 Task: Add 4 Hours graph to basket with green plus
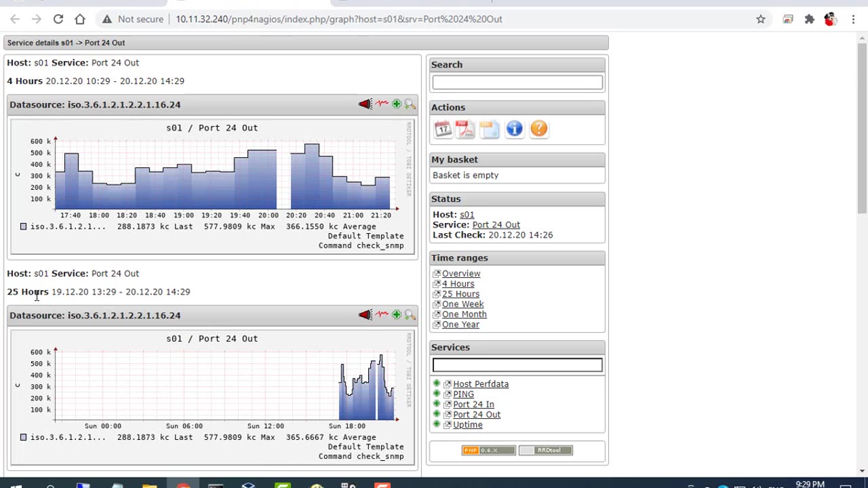[397, 104]
